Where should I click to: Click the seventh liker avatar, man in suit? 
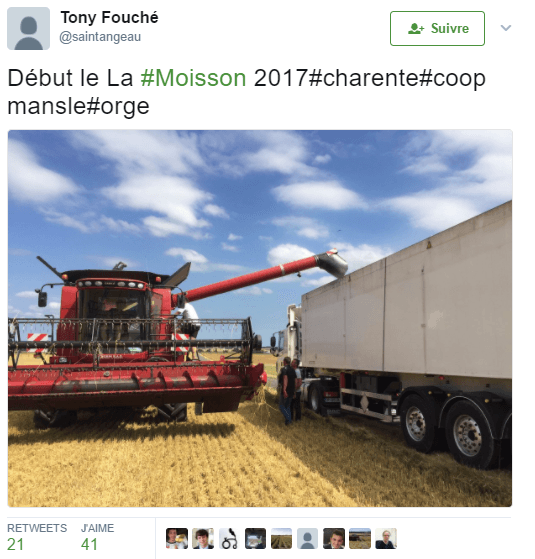(334, 538)
